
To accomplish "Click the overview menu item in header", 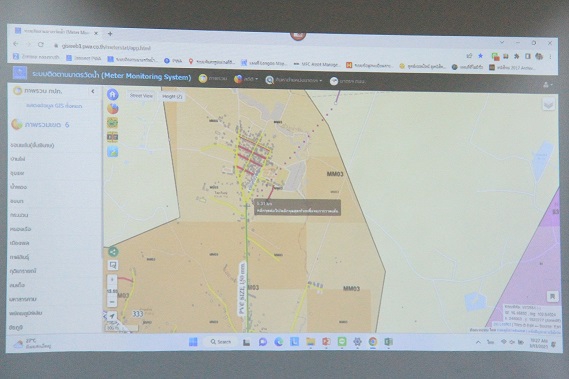I will point(213,78).
